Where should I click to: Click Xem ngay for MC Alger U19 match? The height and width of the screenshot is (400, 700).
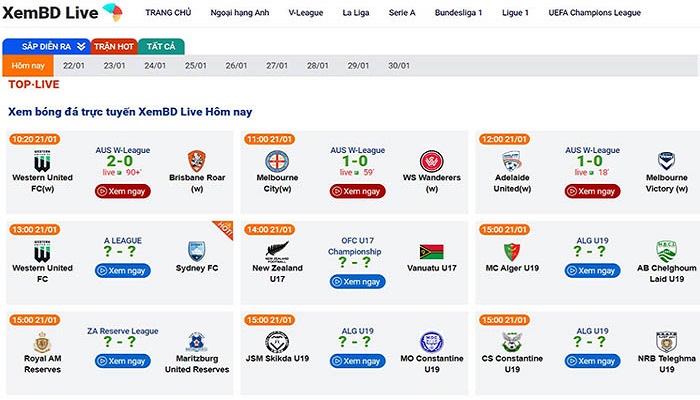point(592,271)
